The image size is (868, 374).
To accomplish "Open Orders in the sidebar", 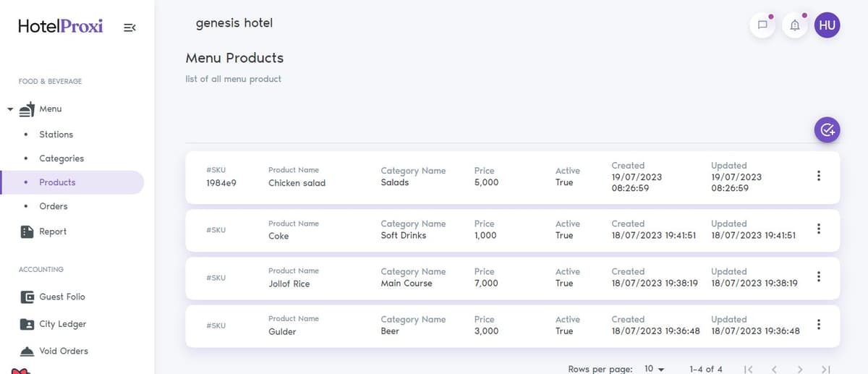I will (54, 206).
